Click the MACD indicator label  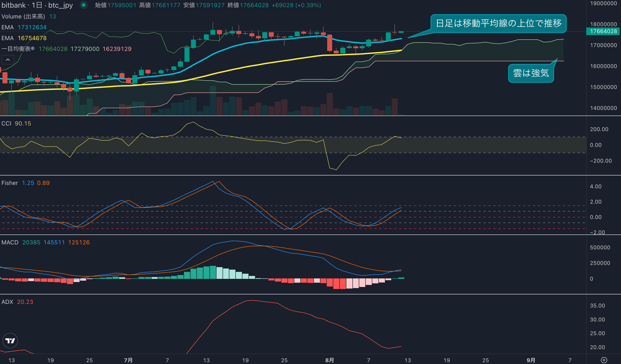click(x=10, y=242)
